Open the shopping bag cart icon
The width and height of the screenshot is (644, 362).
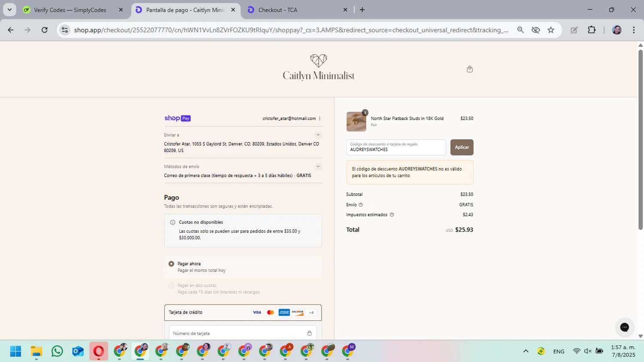[470, 69]
